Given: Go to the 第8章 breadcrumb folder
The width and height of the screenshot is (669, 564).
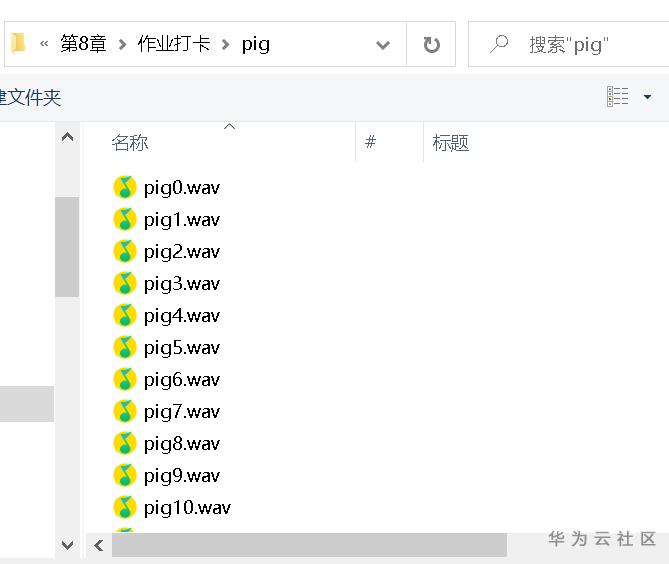Looking at the screenshot, I should point(83,45).
